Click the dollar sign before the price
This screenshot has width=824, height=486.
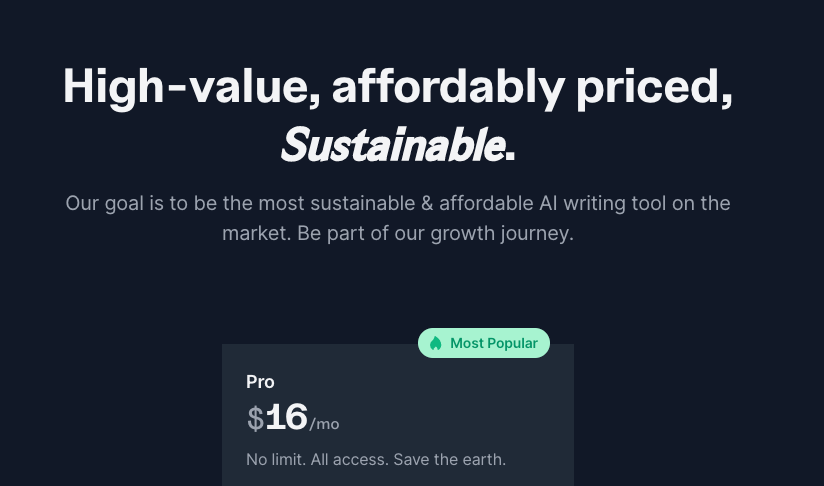click(x=255, y=419)
